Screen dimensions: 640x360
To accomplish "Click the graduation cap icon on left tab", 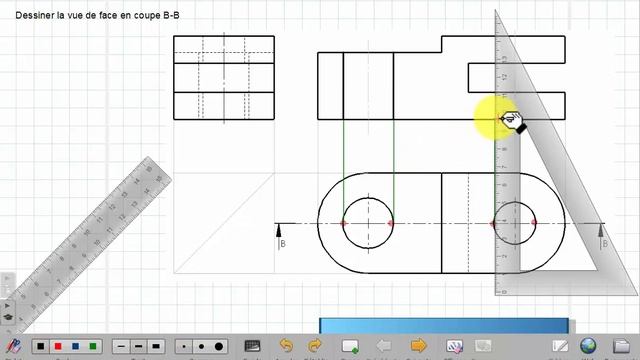I will (x=7, y=317).
